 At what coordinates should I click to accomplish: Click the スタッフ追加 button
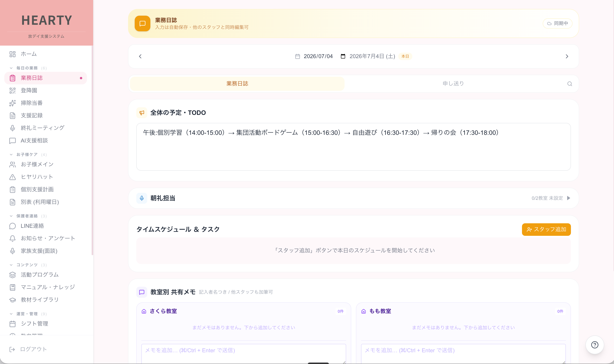546,230
